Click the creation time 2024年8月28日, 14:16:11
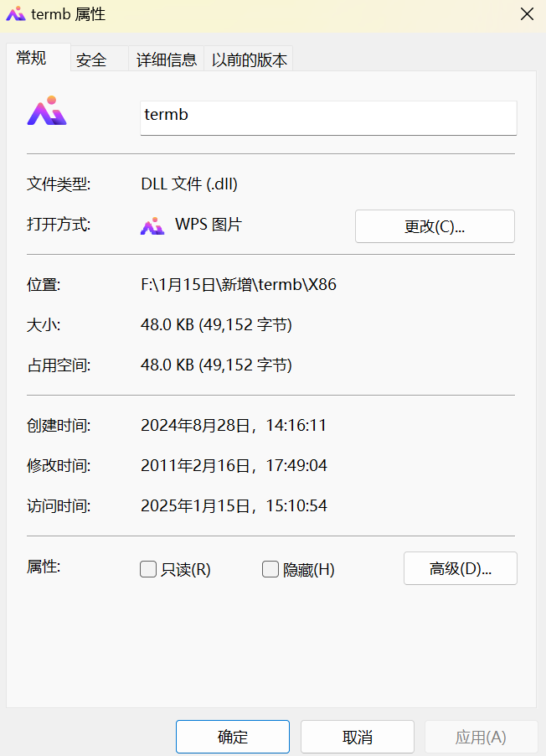The image size is (546, 756). pyautogui.click(x=234, y=425)
